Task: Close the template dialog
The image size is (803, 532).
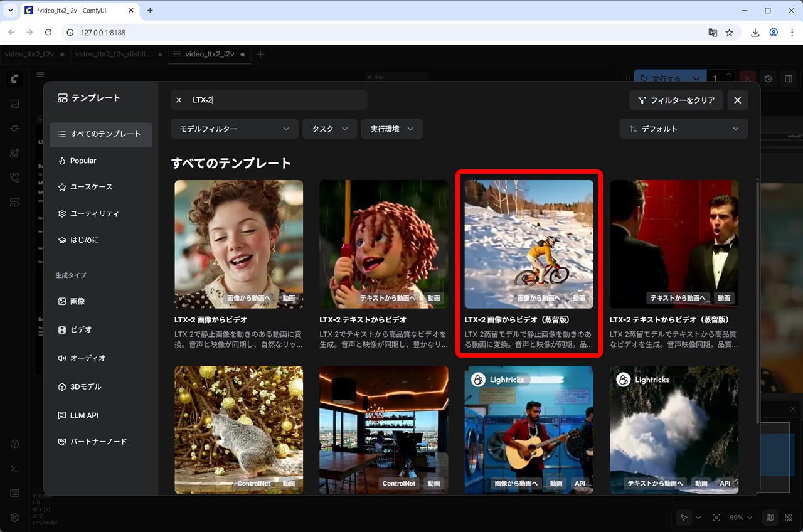Action: point(737,100)
